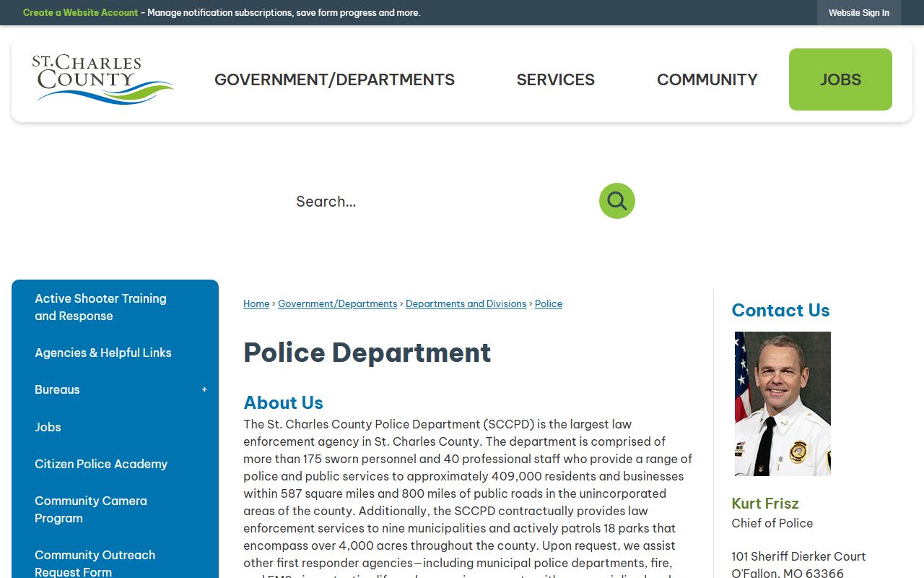This screenshot has width=924, height=578.
Task: Click the Kurt Frisz name link
Action: point(765,504)
